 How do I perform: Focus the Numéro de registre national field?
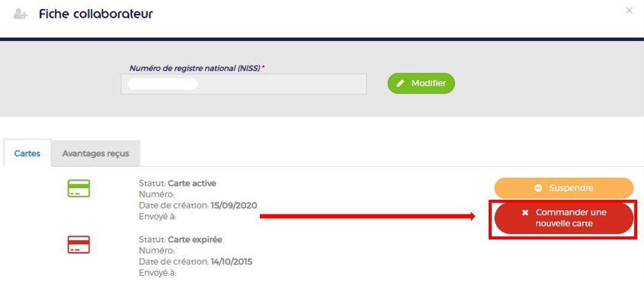[243, 84]
